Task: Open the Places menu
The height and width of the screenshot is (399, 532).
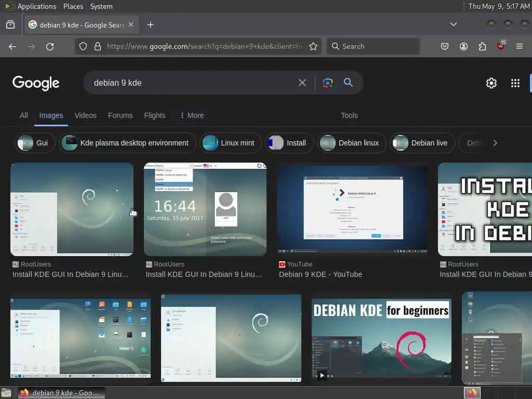Action: (73, 6)
